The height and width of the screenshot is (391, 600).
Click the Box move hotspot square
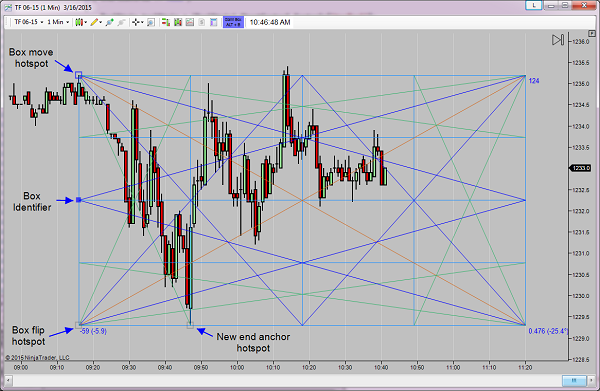[78, 75]
